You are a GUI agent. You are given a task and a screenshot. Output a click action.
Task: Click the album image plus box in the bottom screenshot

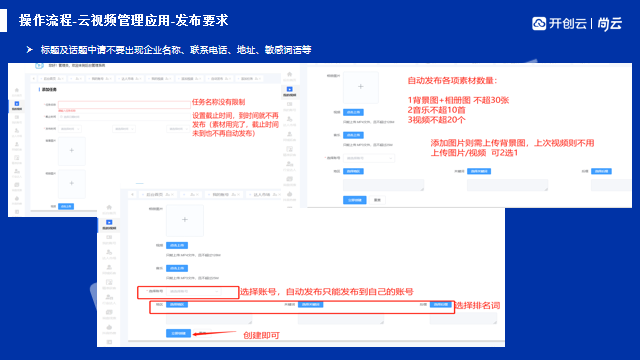click(184, 220)
